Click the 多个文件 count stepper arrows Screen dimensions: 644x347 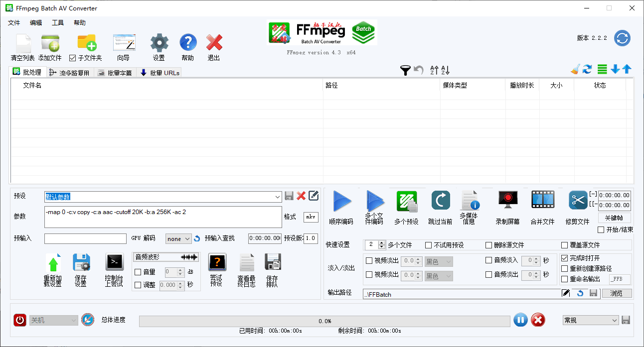[x=382, y=245]
